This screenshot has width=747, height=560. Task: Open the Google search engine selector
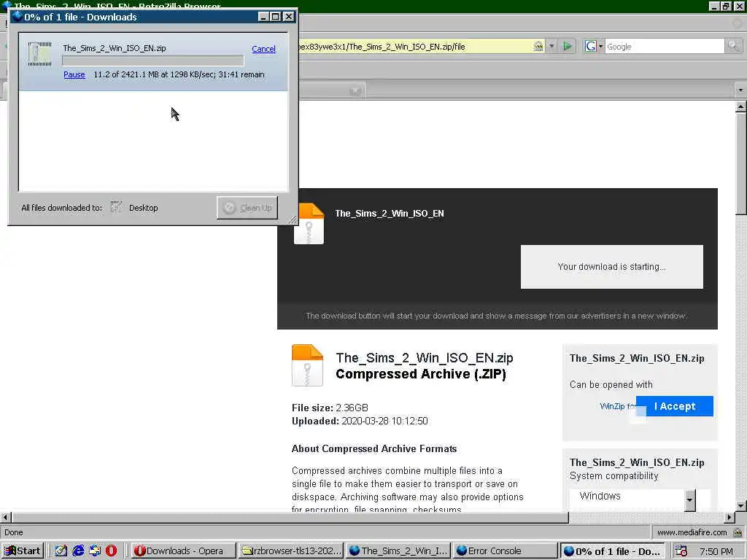point(594,46)
